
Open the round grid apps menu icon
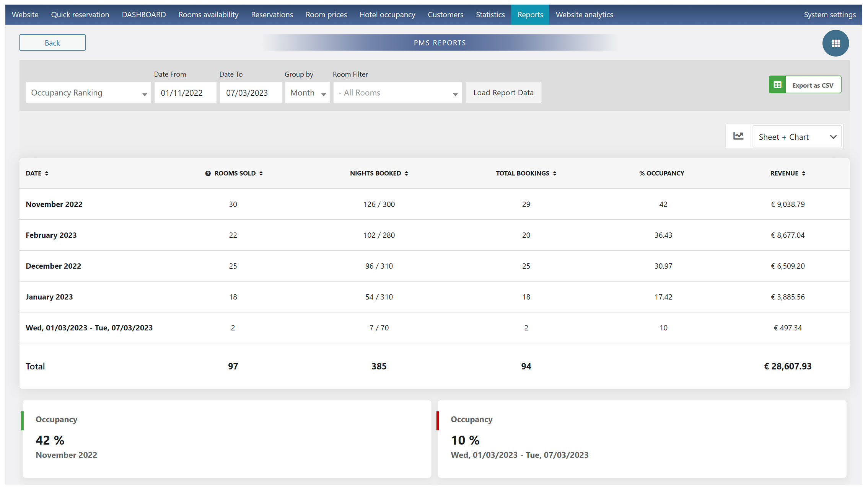click(835, 43)
